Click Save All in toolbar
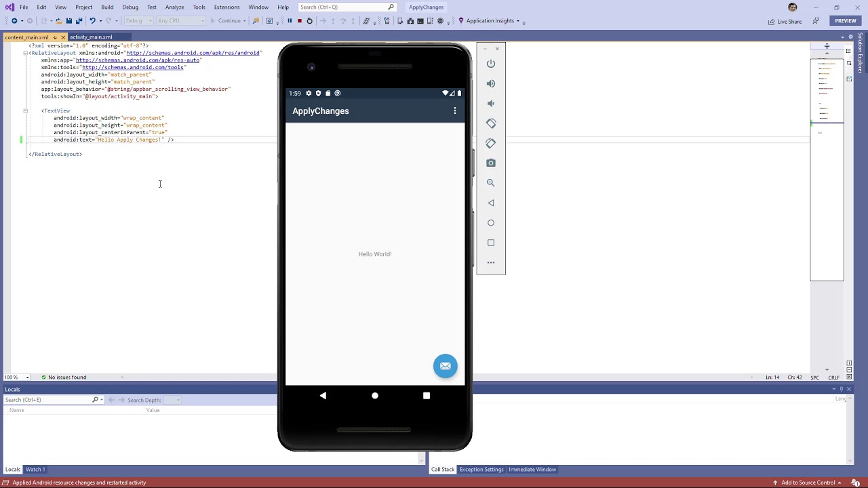868x488 pixels. coord(79,21)
